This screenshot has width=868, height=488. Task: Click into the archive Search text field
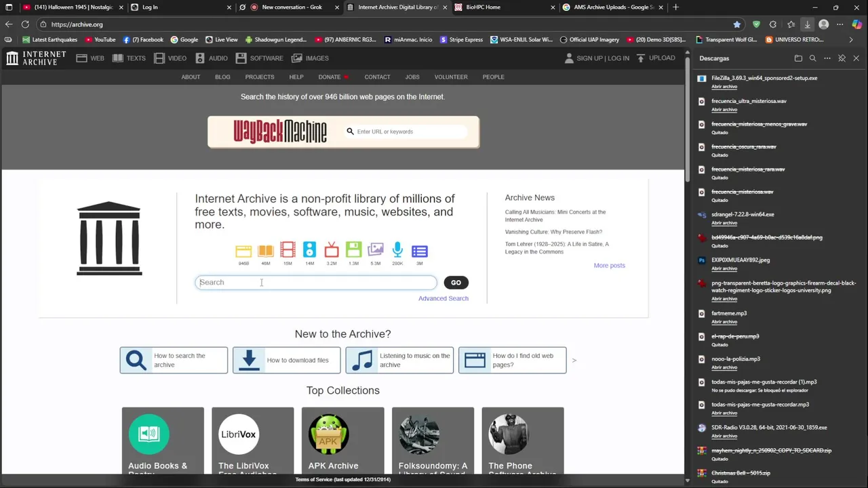316,283
